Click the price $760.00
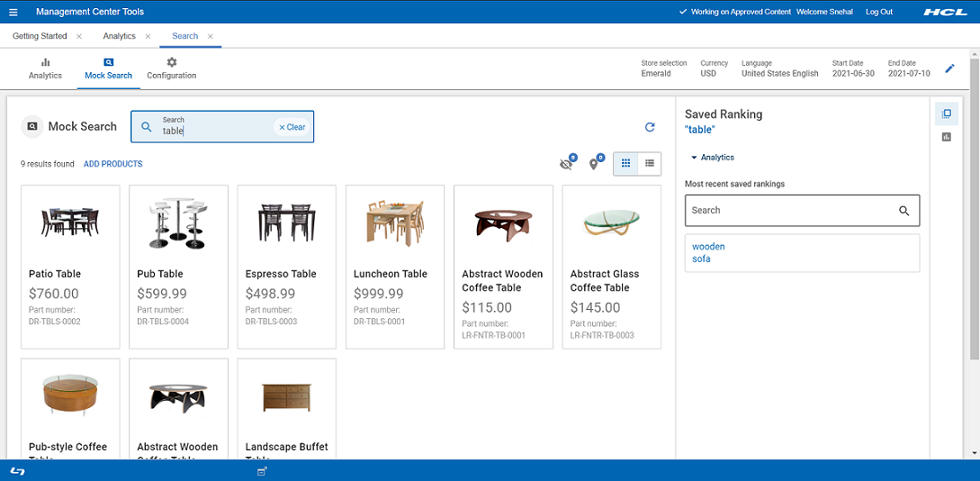Viewport: 980px width, 481px height. click(x=54, y=293)
